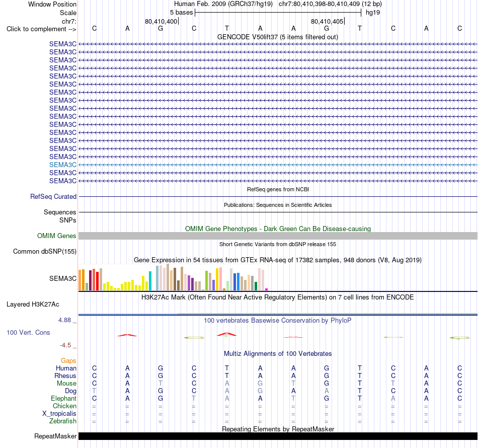
Task: Click the 'GENCODE V50lift37 (5 items filtered out)' title
Action: point(277,37)
